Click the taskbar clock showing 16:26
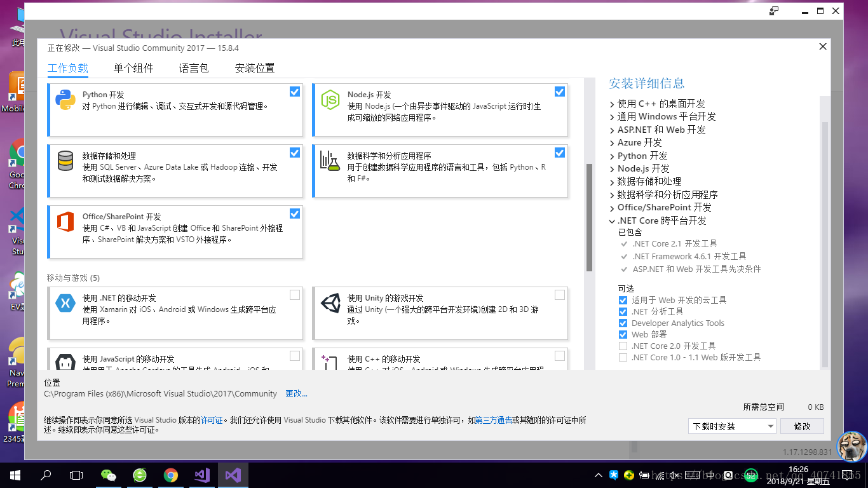Viewport: 868px width, 488px height. point(797,470)
